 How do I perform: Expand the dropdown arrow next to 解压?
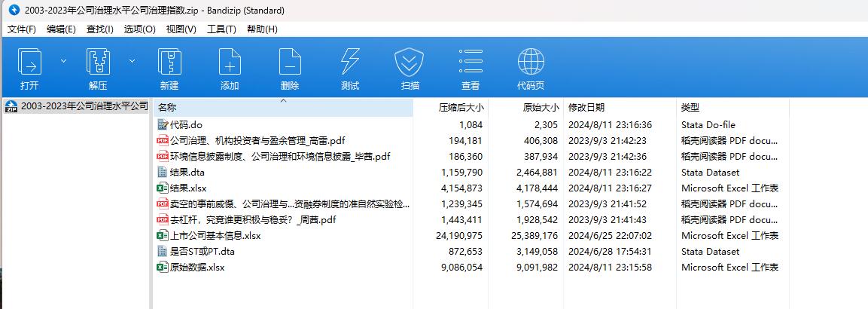pyautogui.click(x=132, y=60)
